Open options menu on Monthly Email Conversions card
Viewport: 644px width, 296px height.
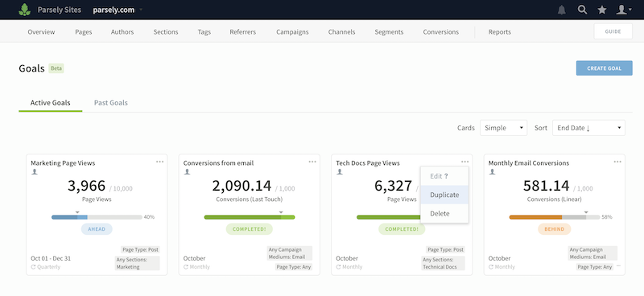pyautogui.click(x=617, y=162)
